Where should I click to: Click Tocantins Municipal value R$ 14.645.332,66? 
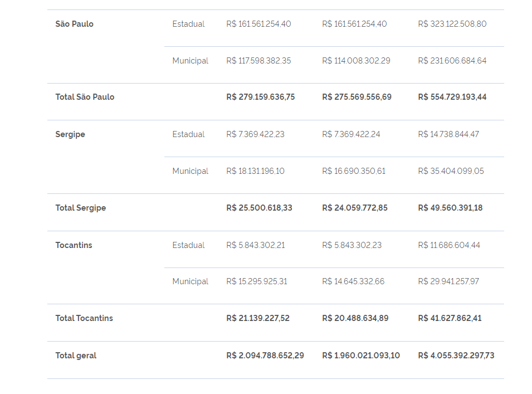[x=353, y=281]
